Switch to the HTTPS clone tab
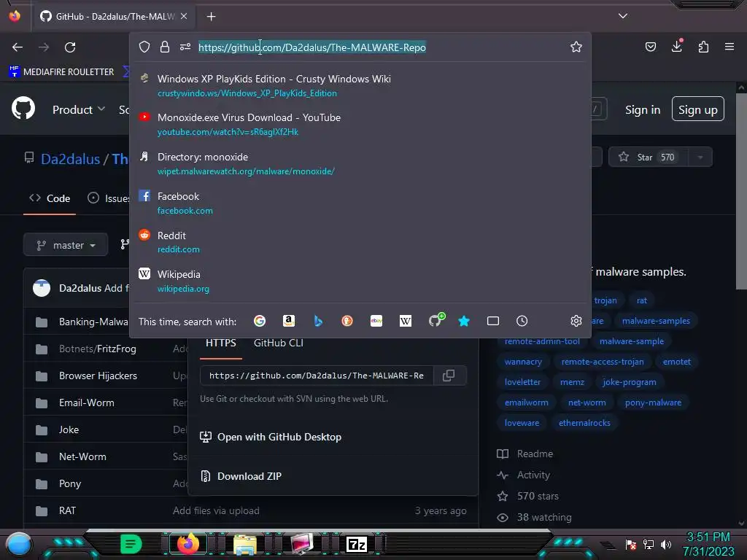The image size is (747, 560). coord(221,343)
